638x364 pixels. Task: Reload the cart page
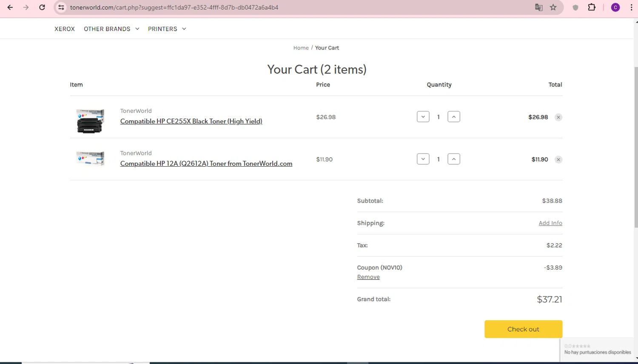pos(42,7)
